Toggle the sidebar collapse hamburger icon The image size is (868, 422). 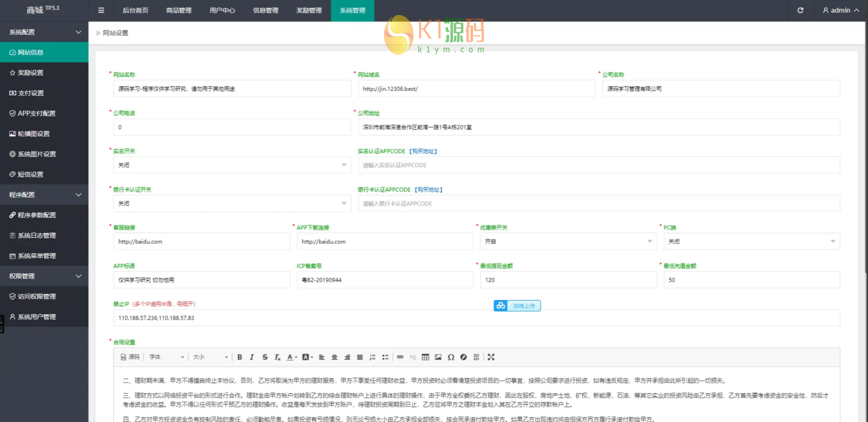pyautogui.click(x=101, y=10)
